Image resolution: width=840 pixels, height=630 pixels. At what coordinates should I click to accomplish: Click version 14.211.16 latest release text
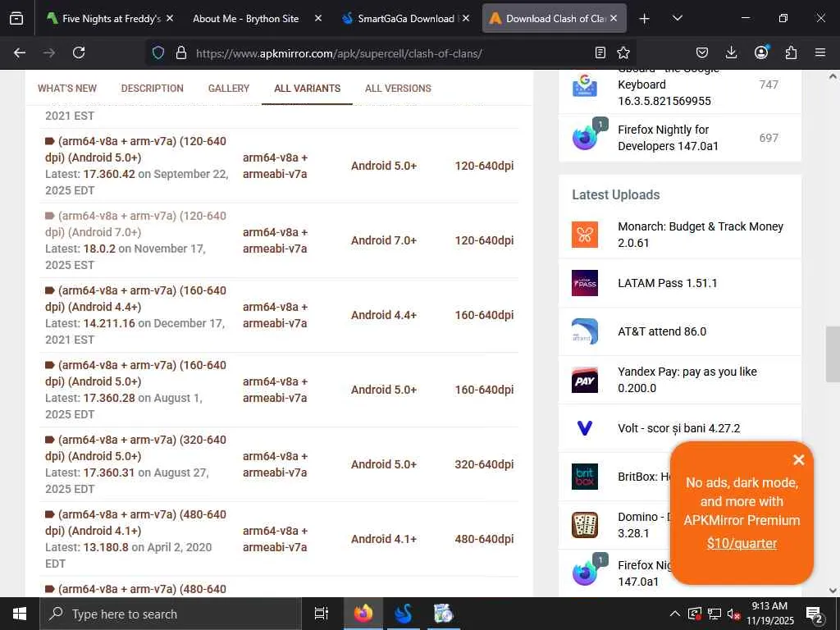[109, 323]
